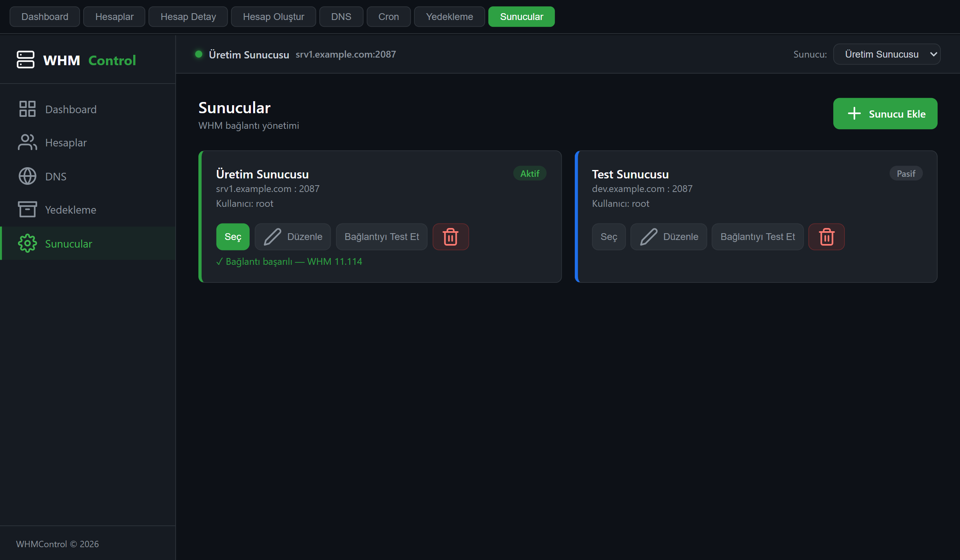Switch to Hesap Detay tab
The width and height of the screenshot is (960, 560).
click(x=188, y=17)
